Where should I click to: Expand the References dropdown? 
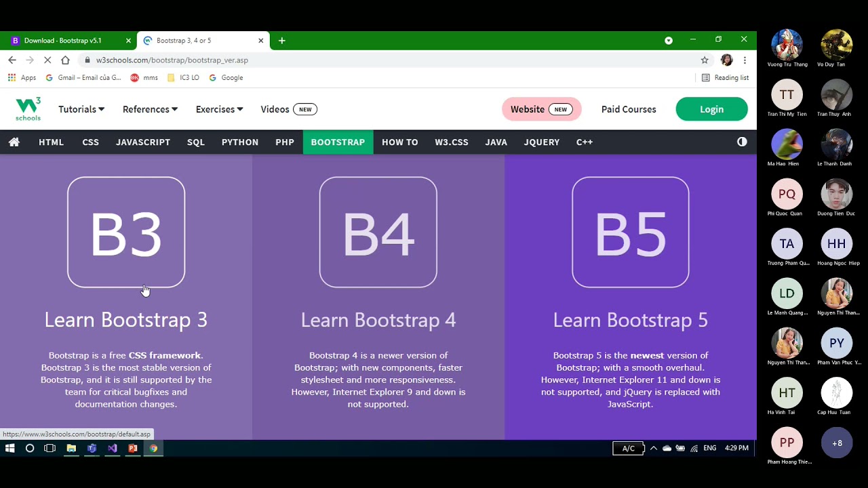(x=150, y=109)
